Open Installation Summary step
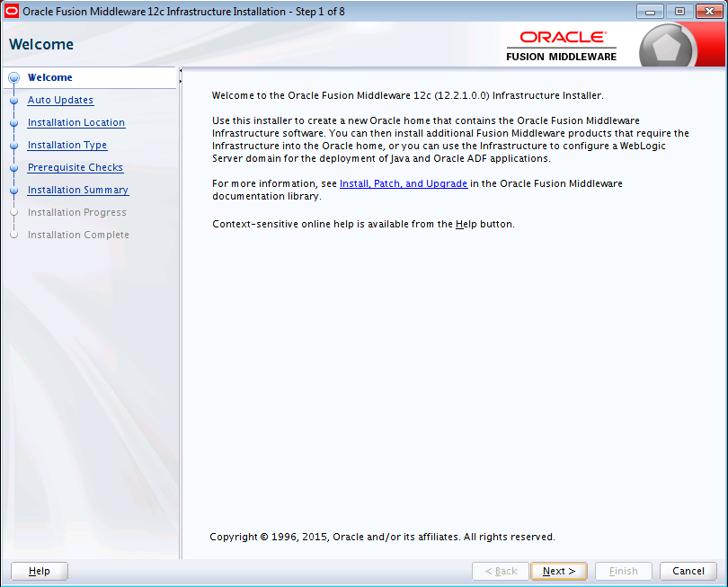728x587 pixels. point(78,190)
